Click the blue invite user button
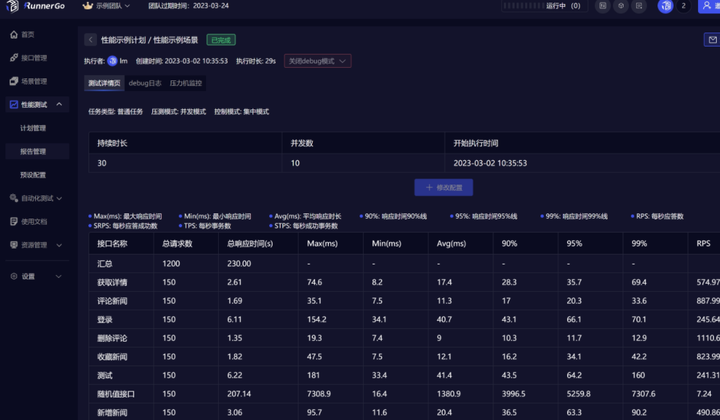Image resolution: width=720 pixels, height=420 pixels. coord(709,6)
